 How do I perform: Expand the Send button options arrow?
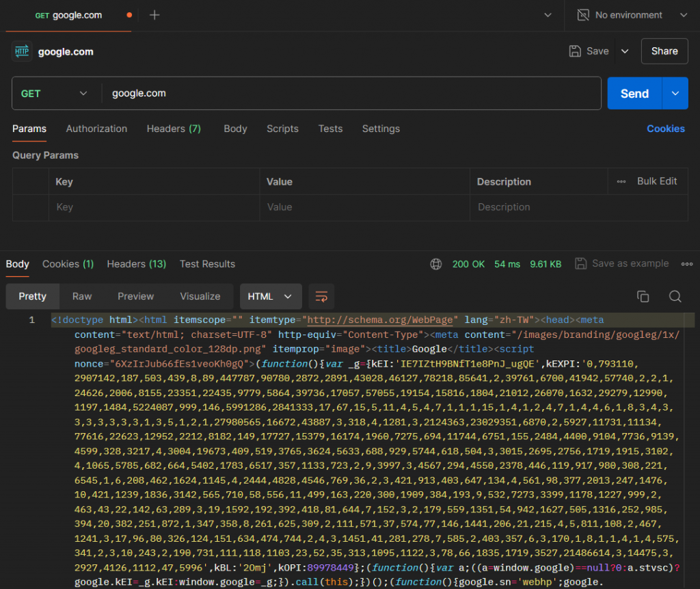675,94
